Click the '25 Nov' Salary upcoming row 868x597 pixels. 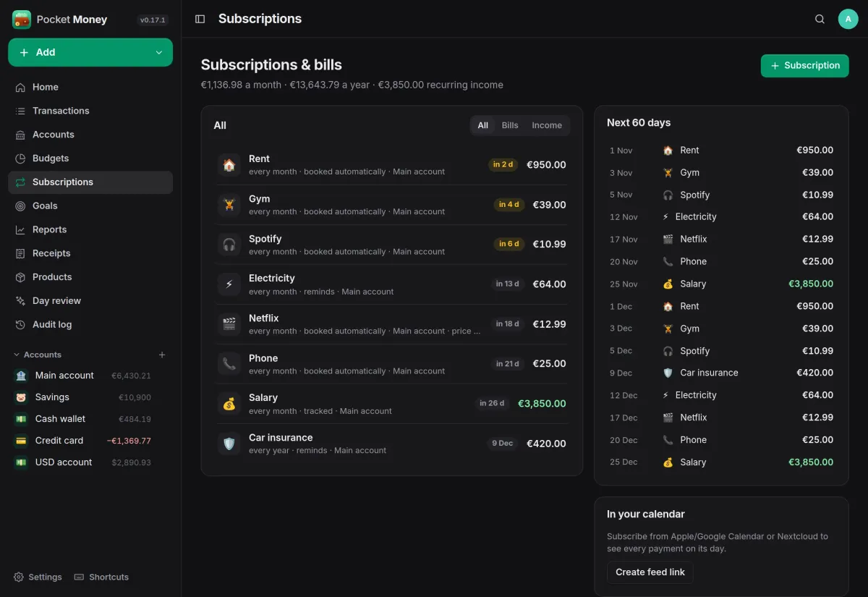[721, 284]
